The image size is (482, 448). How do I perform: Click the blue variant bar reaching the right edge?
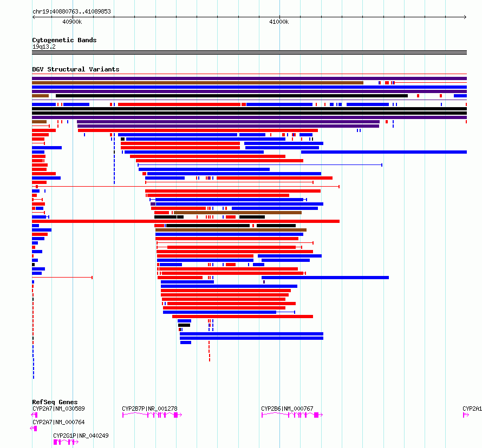384,152
